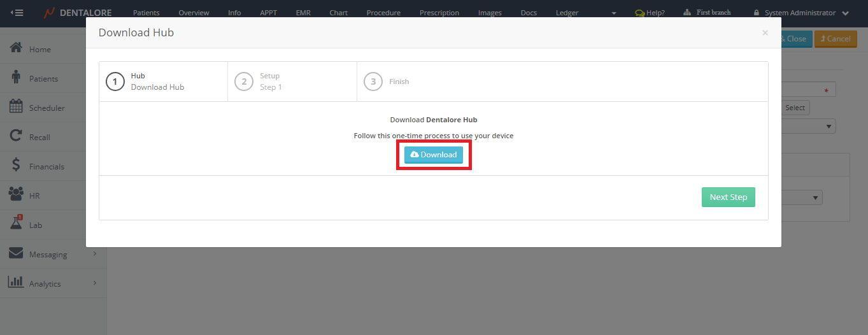Screen dimensions: 868x335
Task: Close the Download Hub dialog
Action: 765,33
